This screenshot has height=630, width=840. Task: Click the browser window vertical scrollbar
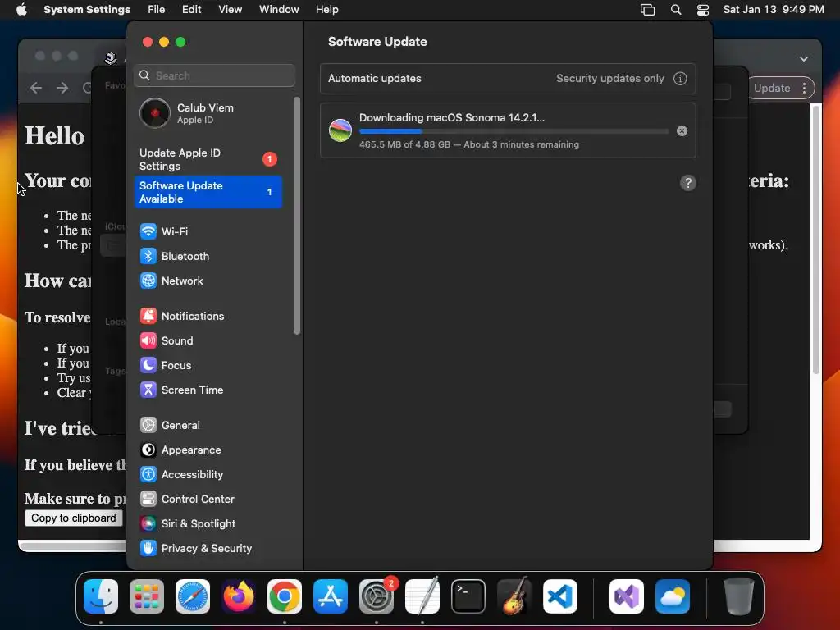coord(816,240)
